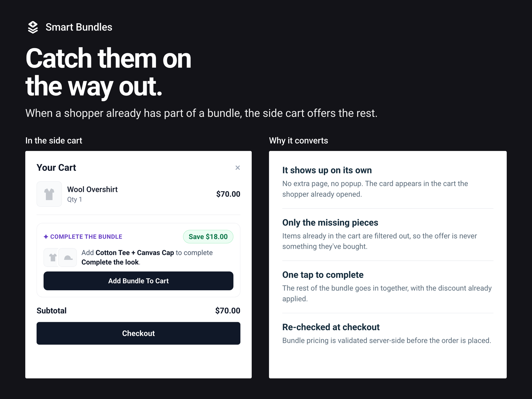
Task: Click the Wool Overshirt $70.00 price
Action: pos(228,194)
